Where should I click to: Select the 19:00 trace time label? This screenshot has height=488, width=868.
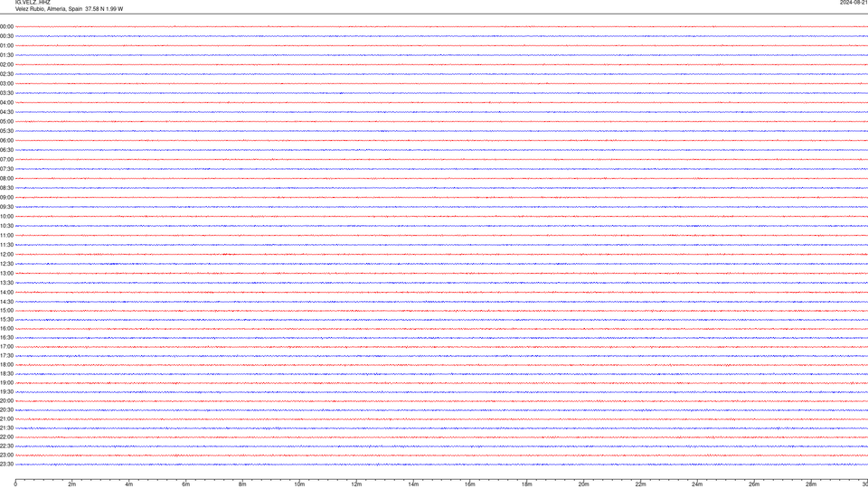tap(6, 383)
